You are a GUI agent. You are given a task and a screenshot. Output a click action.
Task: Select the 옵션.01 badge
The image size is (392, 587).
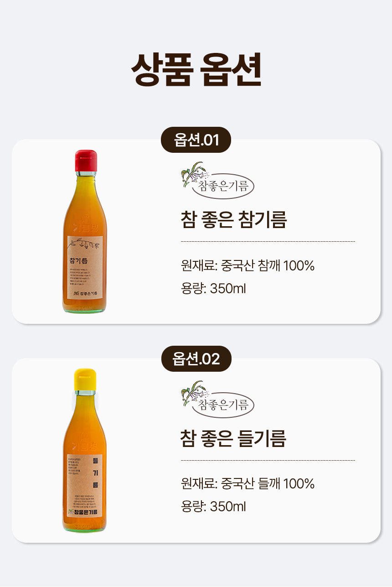pos(196,140)
